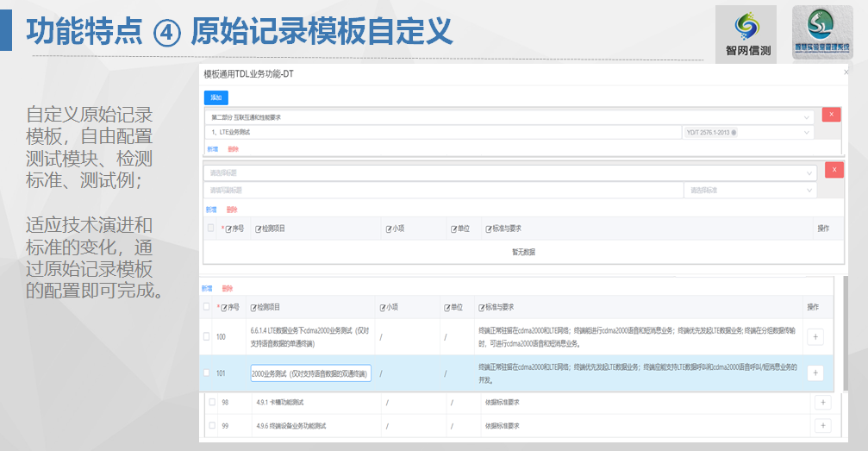
Task: Click the edit icon beside 检测项目 in the empty table header
Action: 258,229
